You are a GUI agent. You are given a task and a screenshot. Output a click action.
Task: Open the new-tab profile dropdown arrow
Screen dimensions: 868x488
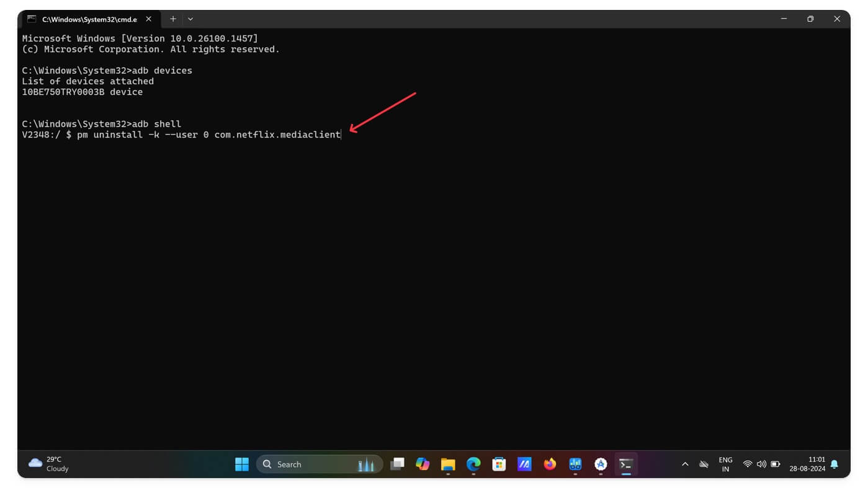click(x=190, y=19)
